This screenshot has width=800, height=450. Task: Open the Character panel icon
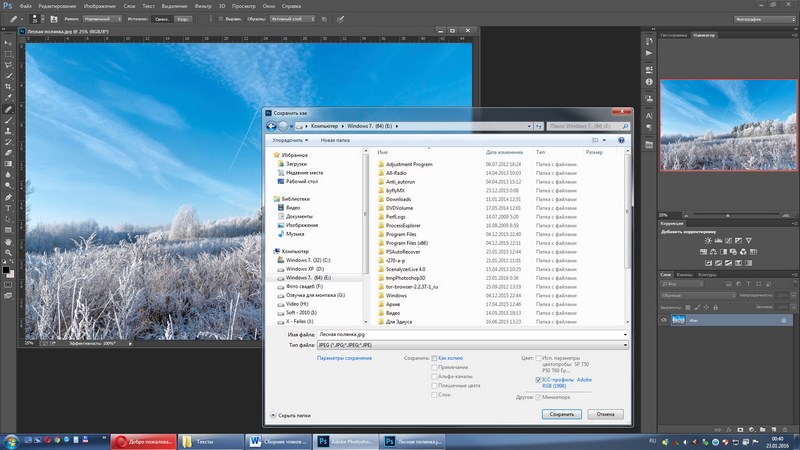[x=649, y=116]
